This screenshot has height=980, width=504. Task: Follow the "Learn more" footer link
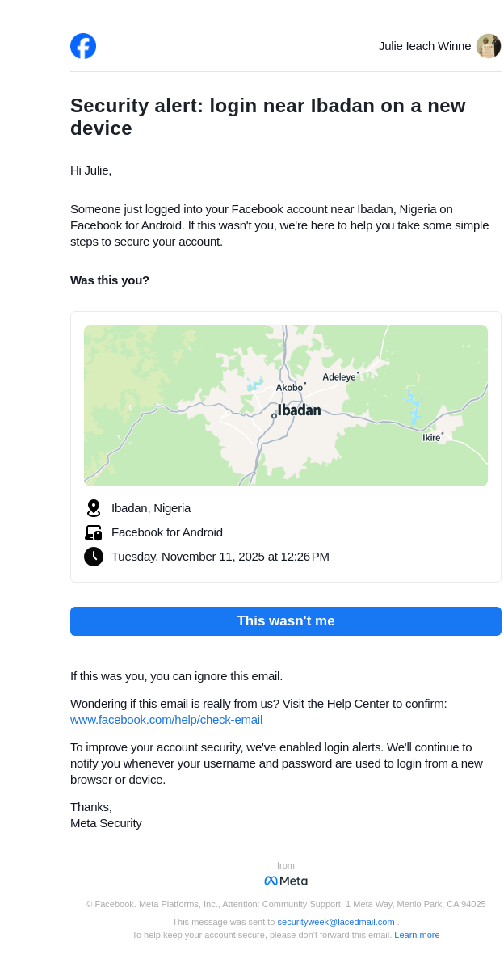tap(417, 935)
